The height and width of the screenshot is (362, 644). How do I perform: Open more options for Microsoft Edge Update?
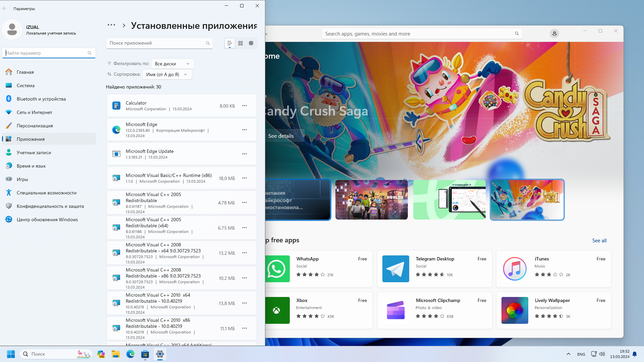click(245, 154)
